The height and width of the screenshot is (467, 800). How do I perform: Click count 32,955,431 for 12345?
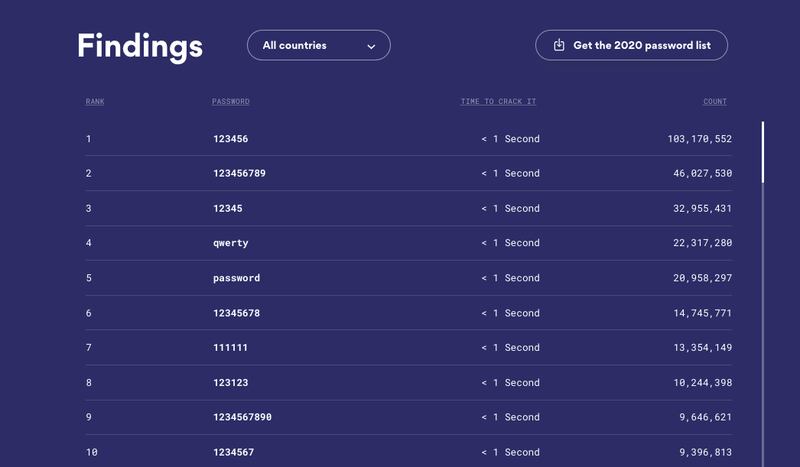(703, 209)
